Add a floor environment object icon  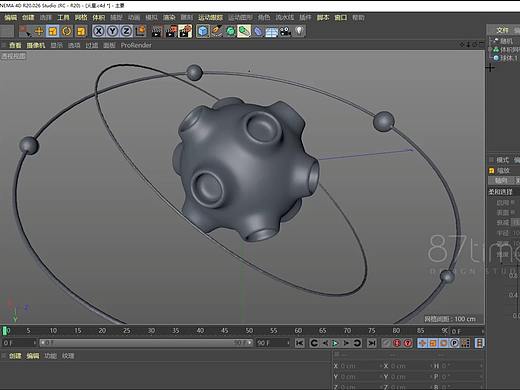tap(272, 31)
